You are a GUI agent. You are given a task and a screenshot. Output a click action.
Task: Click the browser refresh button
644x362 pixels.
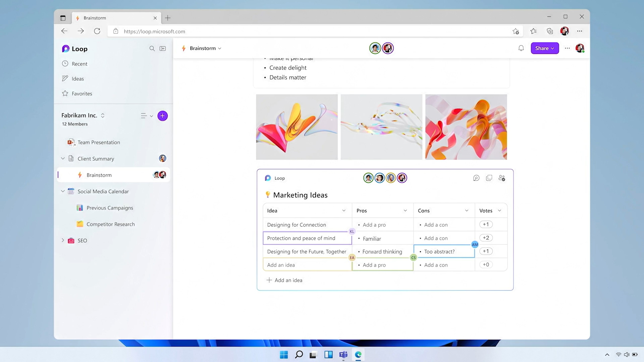pyautogui.click(x=97, y=31)
